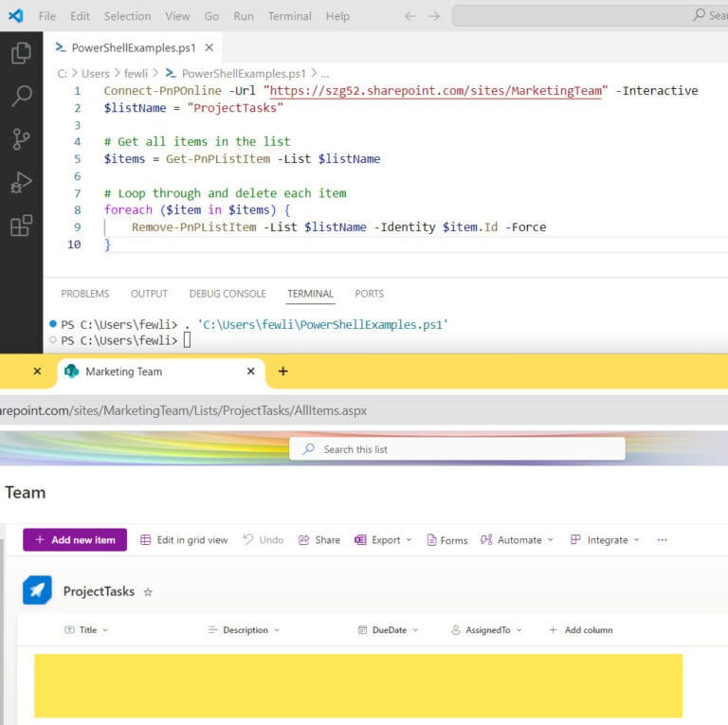Image resolution: width=728 pixels, height=725 pixels.
Task: Click the fewli breadcrumb segment
Action: [x=136, y=73]
